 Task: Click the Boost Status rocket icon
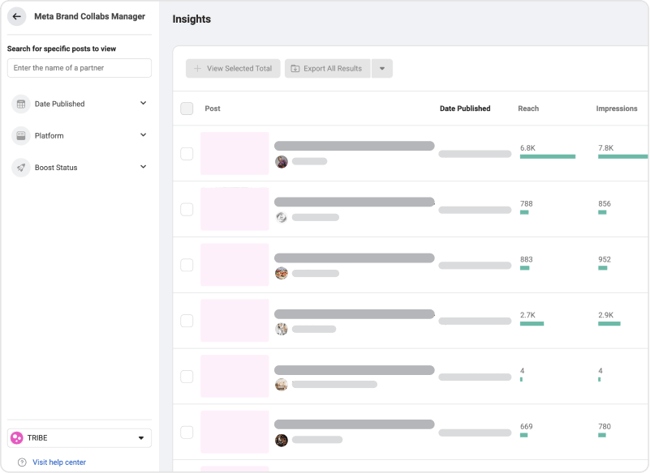(x=21, y=168)
